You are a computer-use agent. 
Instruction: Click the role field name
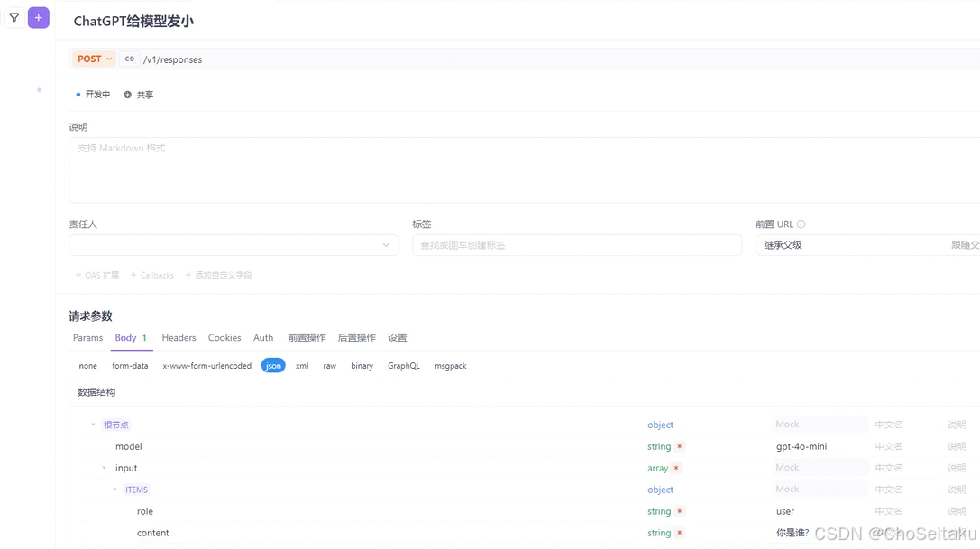click(145, 511)
